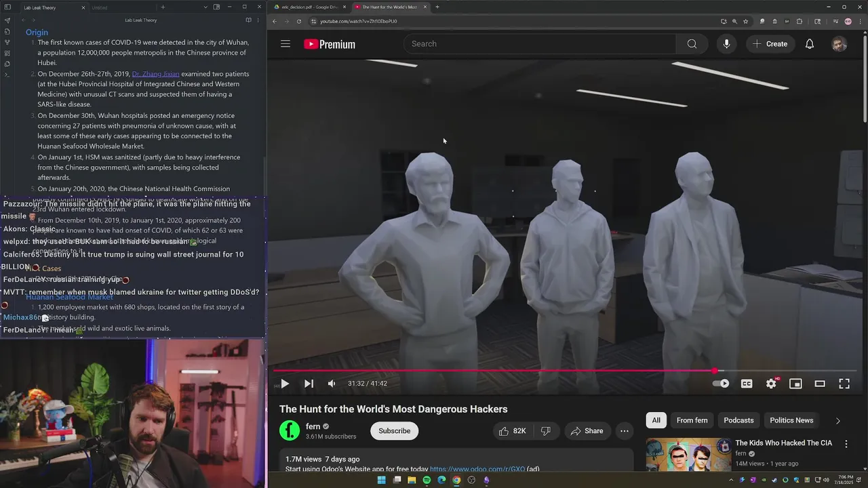
Task: Open zoom magnifier icon in address bar
Action: 734,21
